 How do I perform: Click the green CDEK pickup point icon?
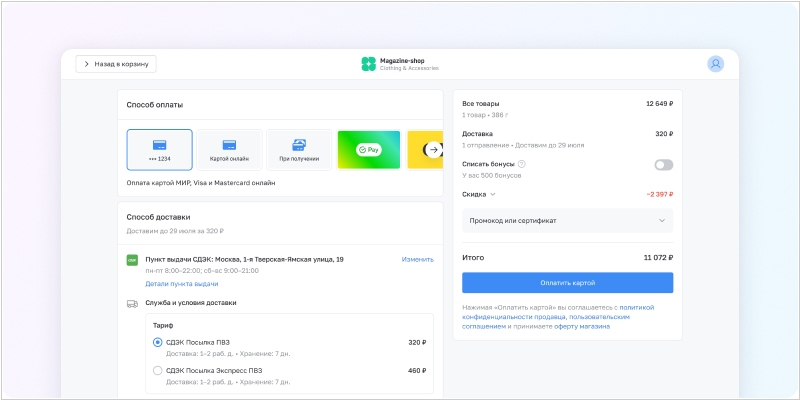click(132, 260)
